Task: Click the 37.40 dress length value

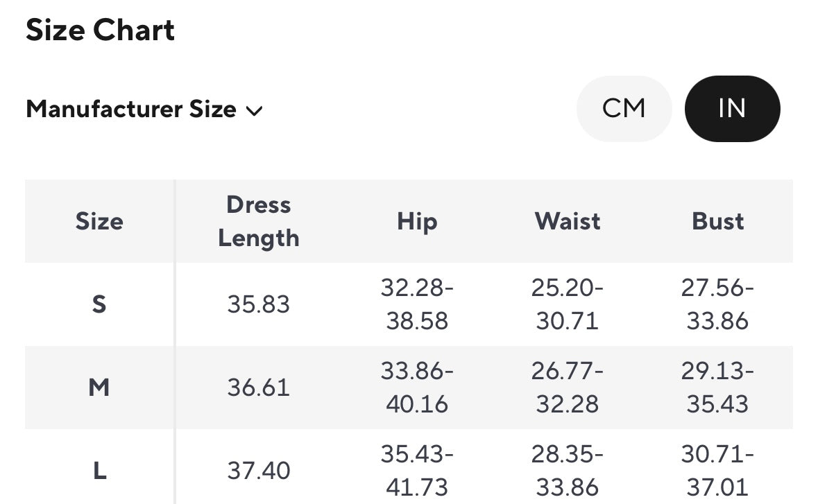Action: point(259,471)
